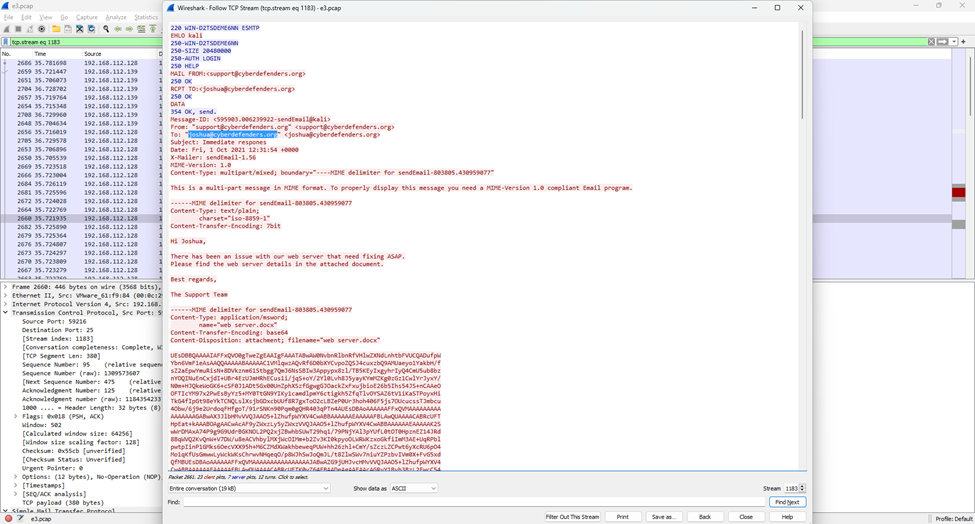The width and height of the screenshot is (975, 524).
Task: Click the Stream number spinner control
Action: 801,488
